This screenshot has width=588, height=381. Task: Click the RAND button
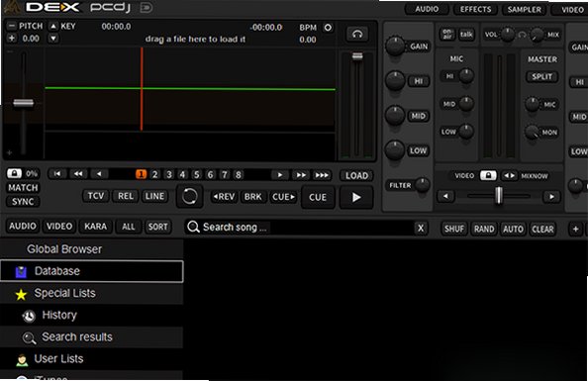[x=484, y=229]
